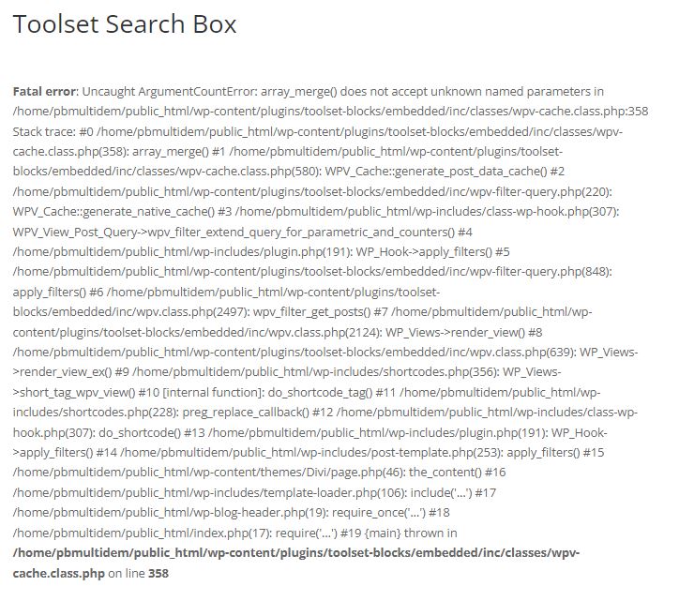The width and height of the screenshot is (679, 616).
Task: Click the #19 {main} thrown in text
Action: [x=399, y=533]
